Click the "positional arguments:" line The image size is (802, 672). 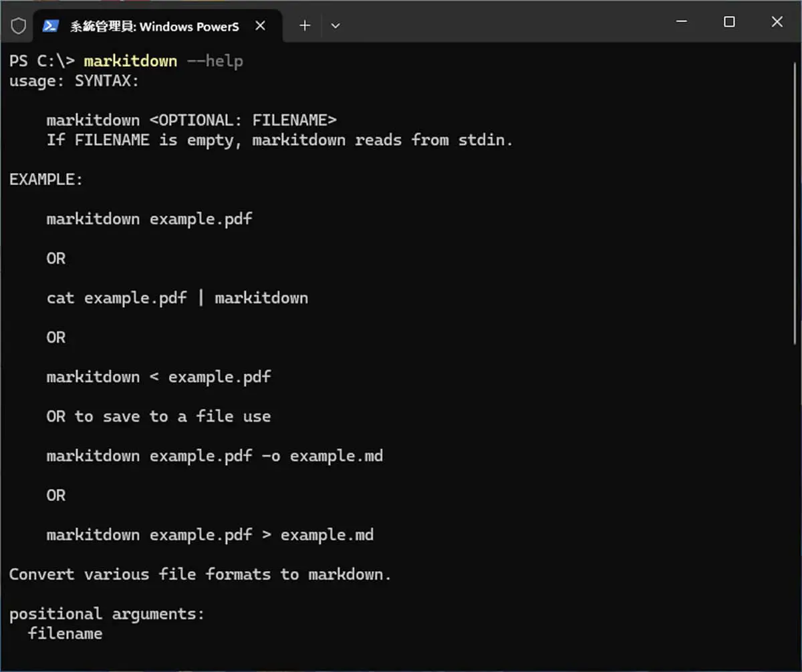(x=107, y=614)
